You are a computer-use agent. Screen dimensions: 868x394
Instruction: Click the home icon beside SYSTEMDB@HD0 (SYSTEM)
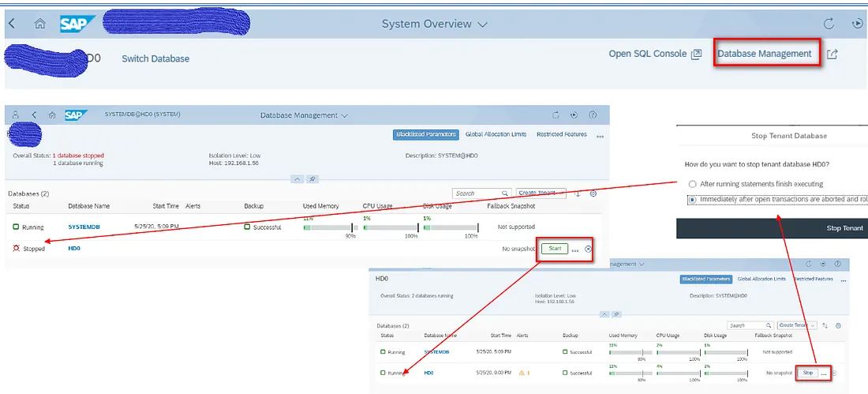[52, 114]
